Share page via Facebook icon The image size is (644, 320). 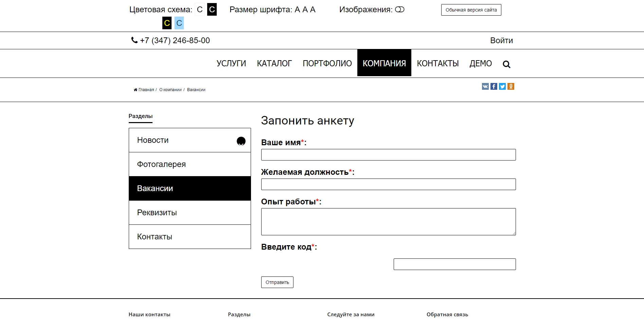[494, 86]
